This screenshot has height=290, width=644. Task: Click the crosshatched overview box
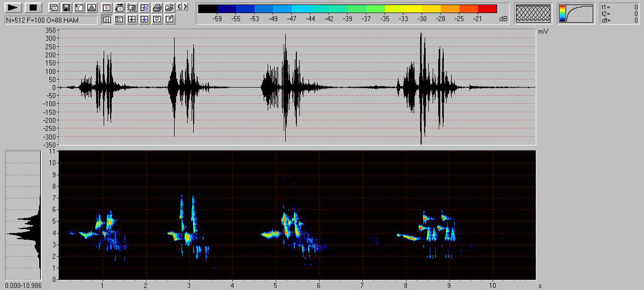point(533,14)
